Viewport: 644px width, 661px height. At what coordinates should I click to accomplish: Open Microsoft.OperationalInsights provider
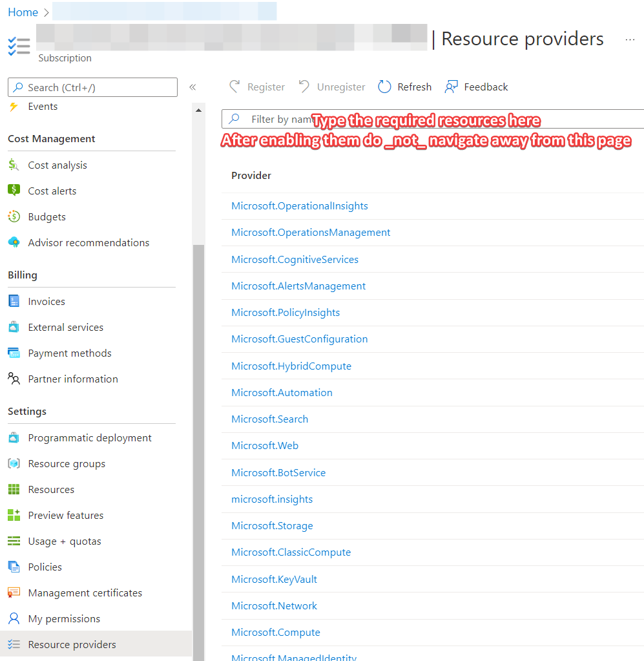coord(299,205)
